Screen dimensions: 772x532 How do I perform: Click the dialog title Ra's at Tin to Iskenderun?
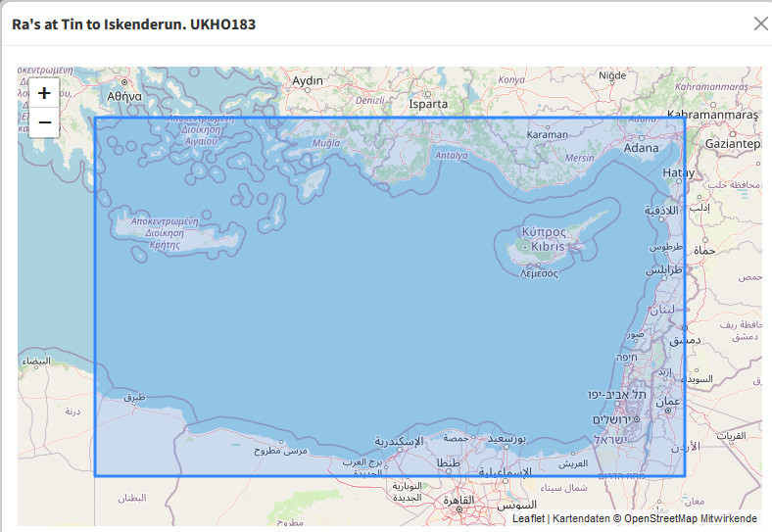pos(133,24)
